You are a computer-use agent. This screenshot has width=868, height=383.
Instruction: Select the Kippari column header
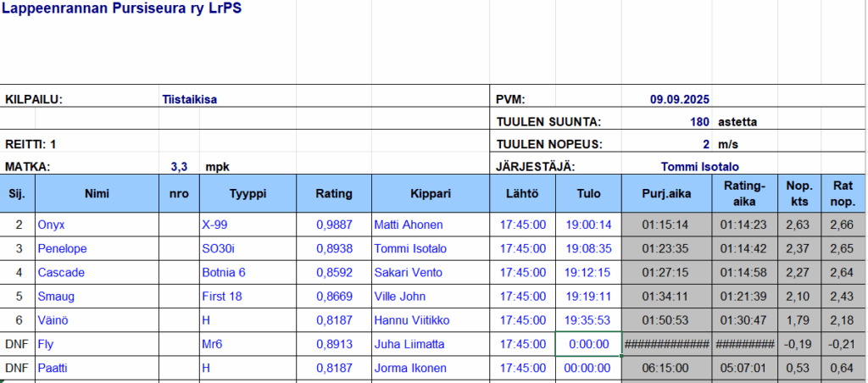pos(431,193)
